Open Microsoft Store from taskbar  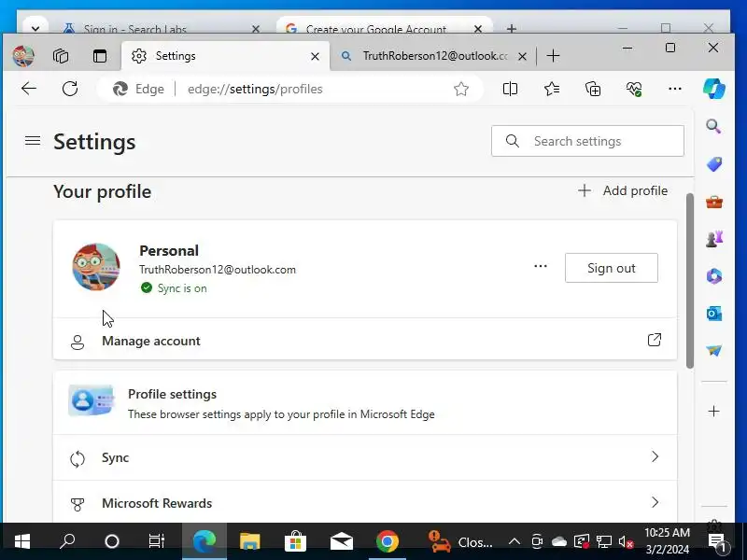click(295, 541)
